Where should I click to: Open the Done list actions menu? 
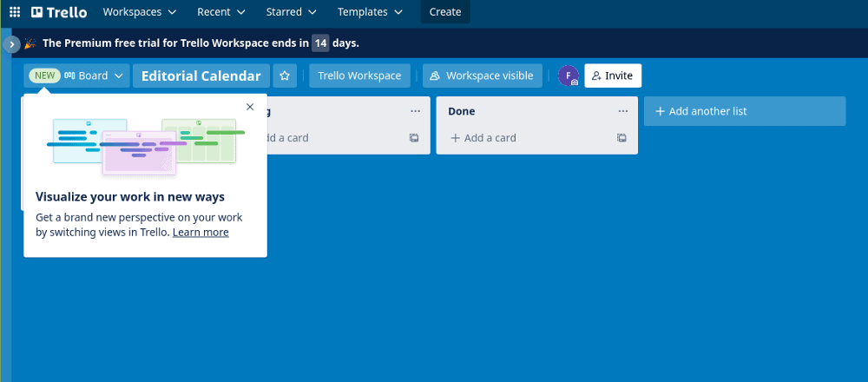click(x=622, y=111)
